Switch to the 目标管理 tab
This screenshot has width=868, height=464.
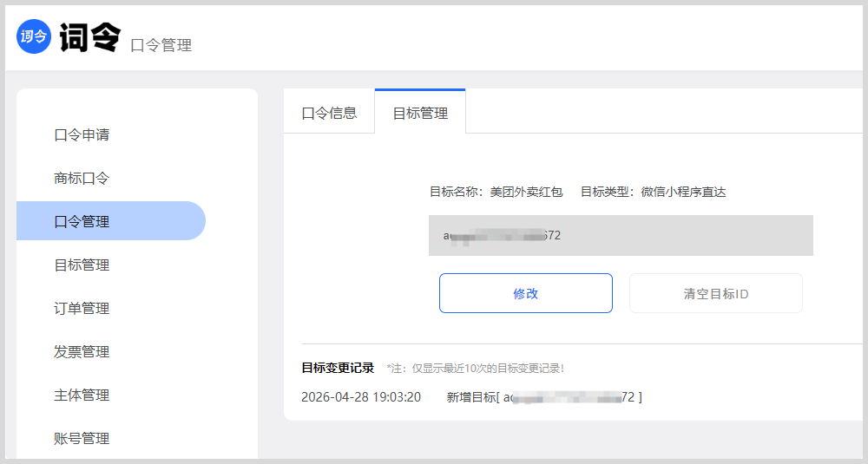click(420, 112)
